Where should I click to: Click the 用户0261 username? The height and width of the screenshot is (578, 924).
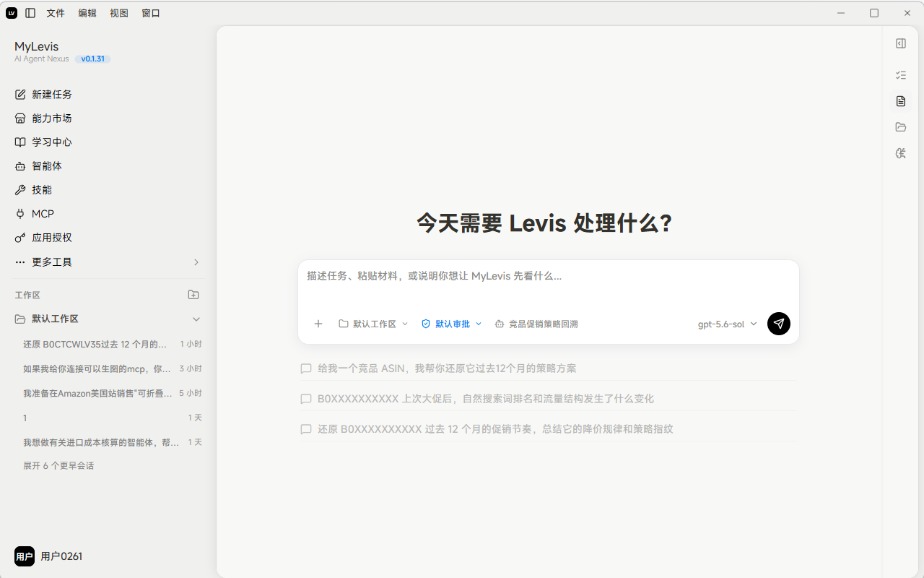click(61, 556)
